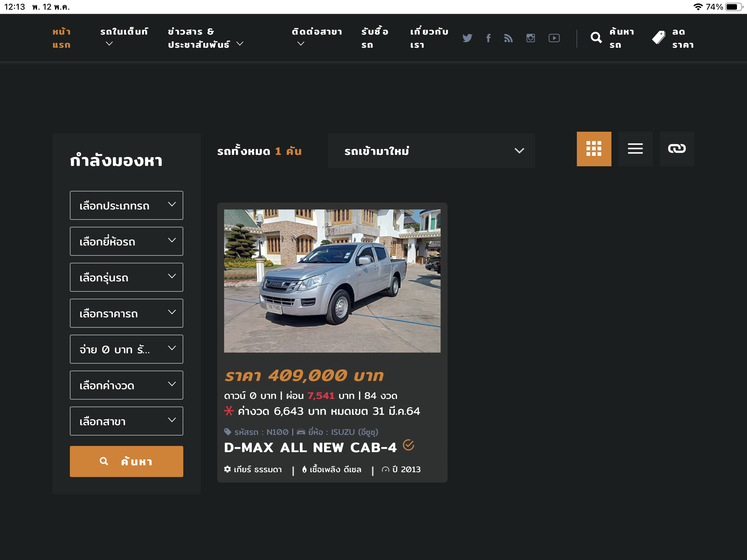Viewport: 747px width, 560px height.
Task: Open the YouTube icon link
Action: pyautogui.click(x=554, y=38)
